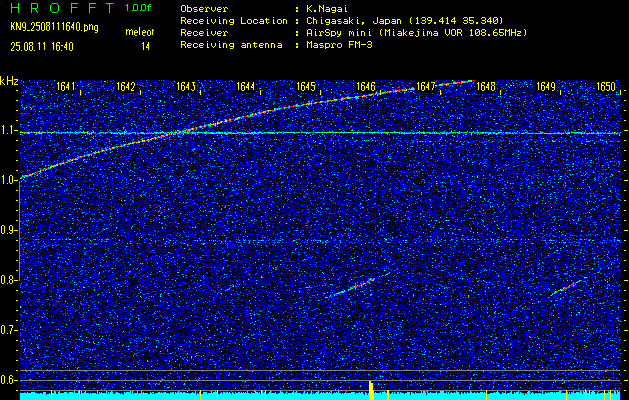Click the 1642 time marker
Screen dimensions: 629x400
tap(126, 86)
